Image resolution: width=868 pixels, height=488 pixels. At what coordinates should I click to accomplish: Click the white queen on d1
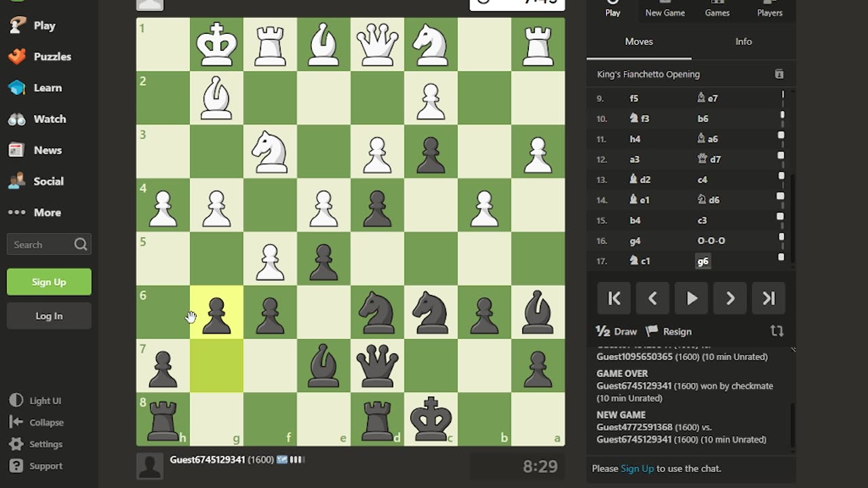coord(377,45)
